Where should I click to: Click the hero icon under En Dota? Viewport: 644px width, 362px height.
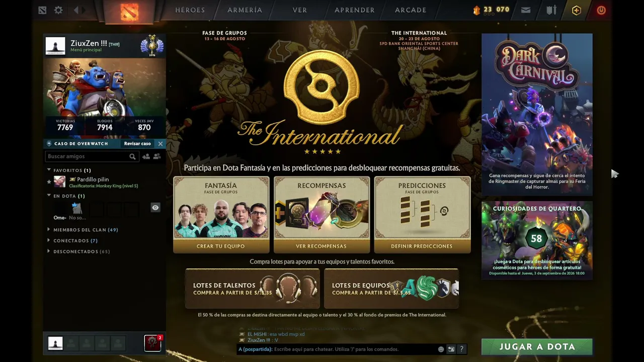point(76,208)
